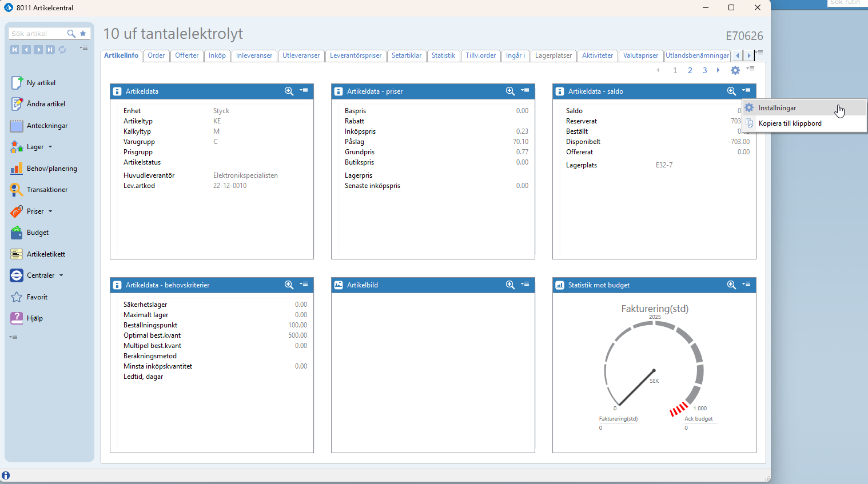Open Artikeletikett label printing
This screenshot has width=868, height=484.
point(46,254)
